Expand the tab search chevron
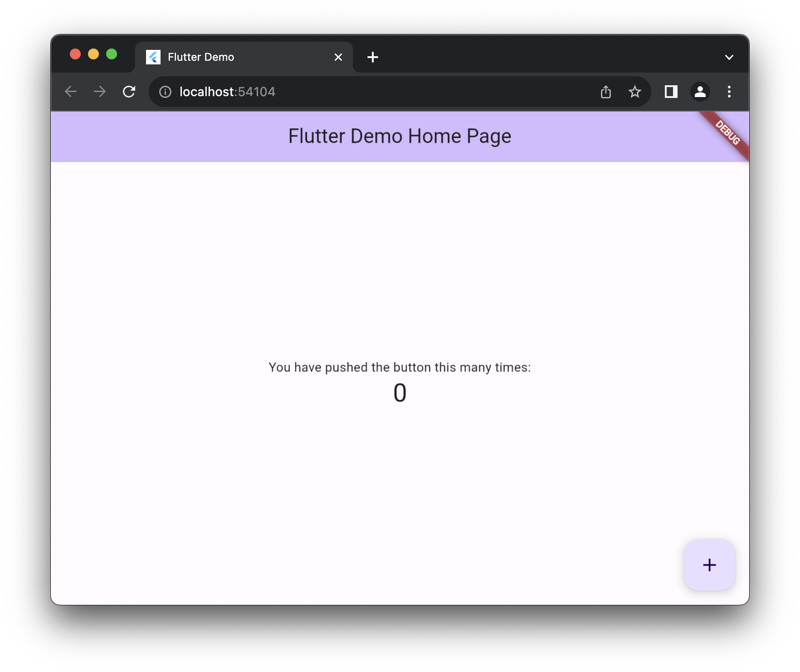The image size is (800, 672). [729, 57]
